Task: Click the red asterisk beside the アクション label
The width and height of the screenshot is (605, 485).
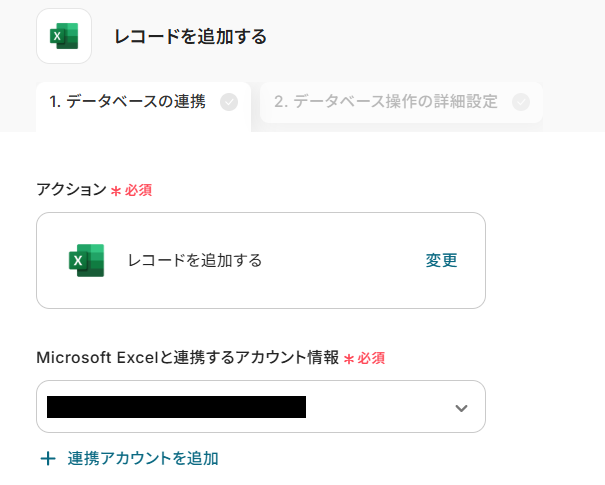Action: (115, 189)
